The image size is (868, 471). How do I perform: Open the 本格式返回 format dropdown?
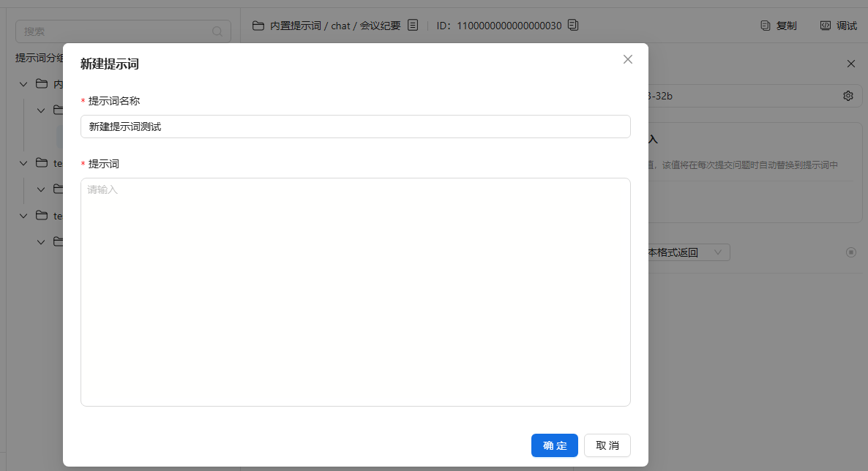pyautogui.click(x=686, y=252)
